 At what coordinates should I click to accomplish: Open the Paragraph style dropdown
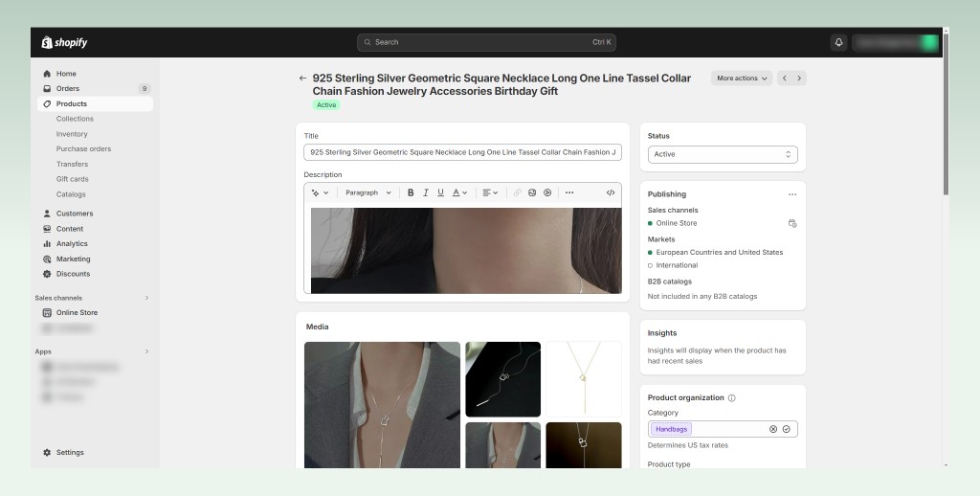tap(368, 192)
